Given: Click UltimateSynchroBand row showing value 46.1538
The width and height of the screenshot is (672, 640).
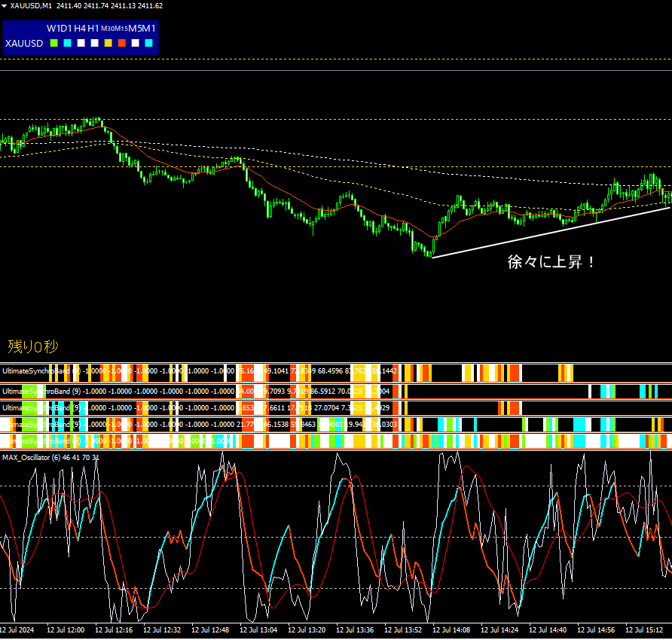Looking at the screenshot, I should tap(336, 425).
